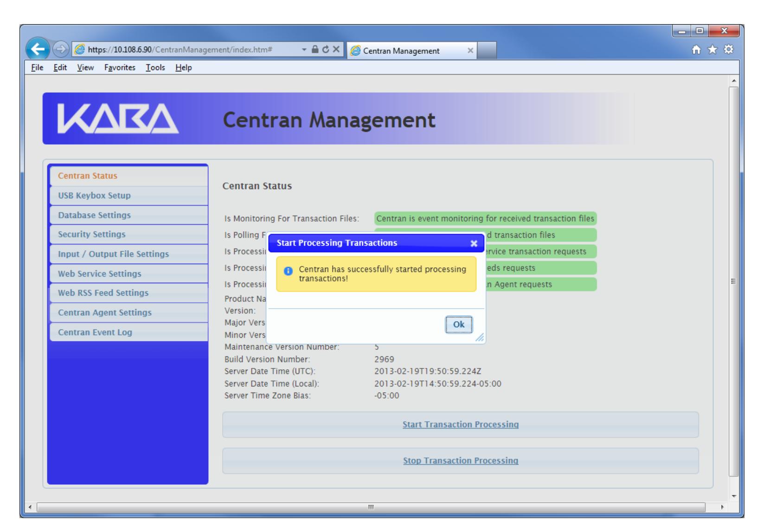This screenshot has height=532, width=757.
Task: Open the address bar dropdown arrow
Action: coord(304,50)
